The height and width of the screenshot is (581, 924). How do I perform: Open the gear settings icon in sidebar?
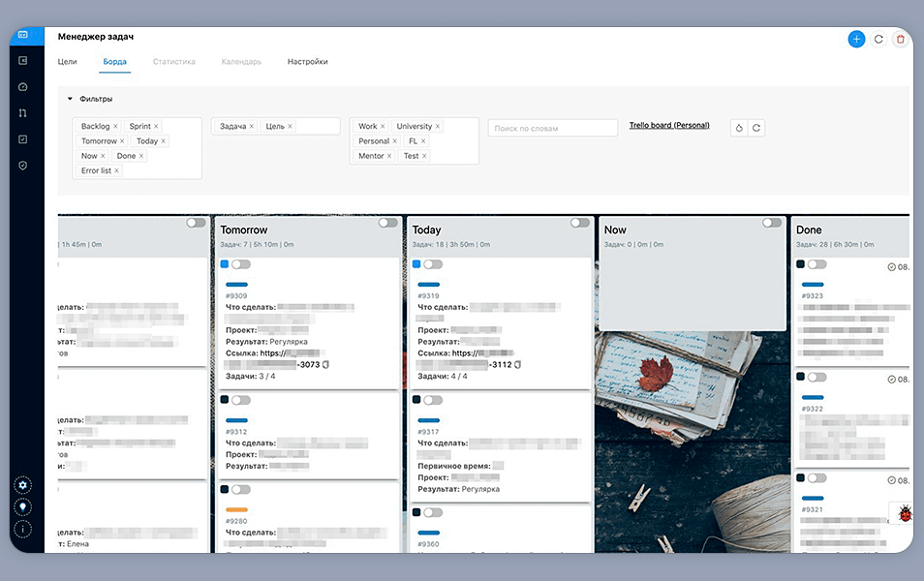tap(23, 485)
